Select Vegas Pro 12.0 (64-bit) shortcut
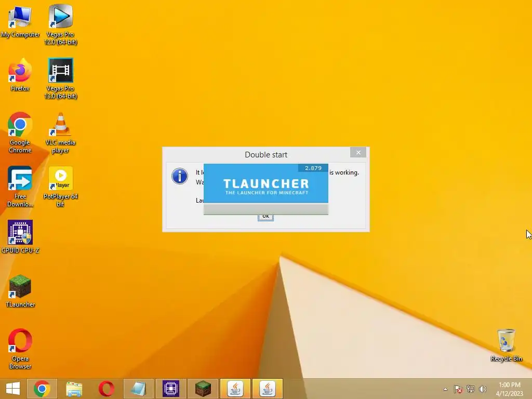The image size is (532, 399). coord(60,24)
